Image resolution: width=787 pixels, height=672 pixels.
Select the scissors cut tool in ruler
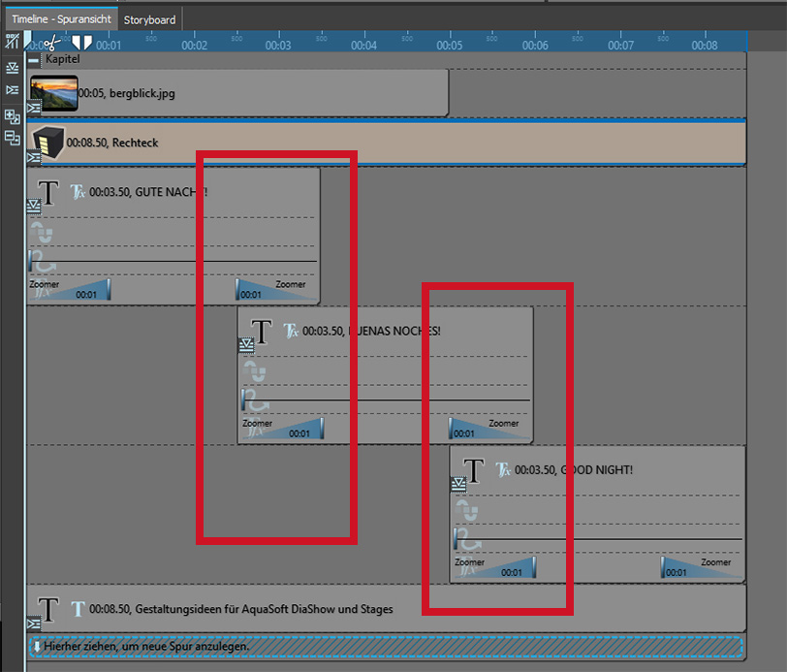tap(51, 43)
